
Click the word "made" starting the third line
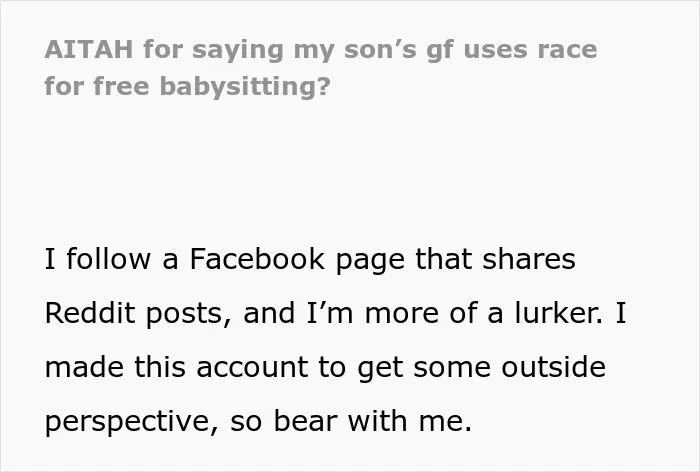[84, 367]
